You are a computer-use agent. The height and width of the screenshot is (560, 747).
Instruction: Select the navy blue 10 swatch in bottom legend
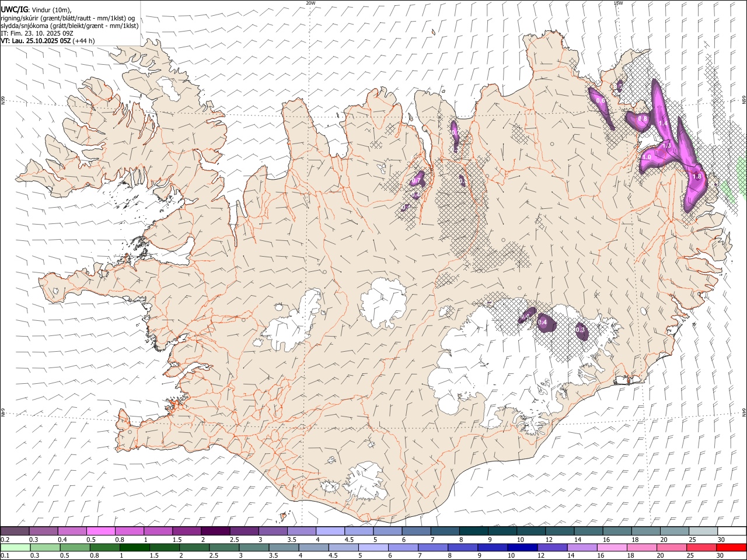point(522,548)
